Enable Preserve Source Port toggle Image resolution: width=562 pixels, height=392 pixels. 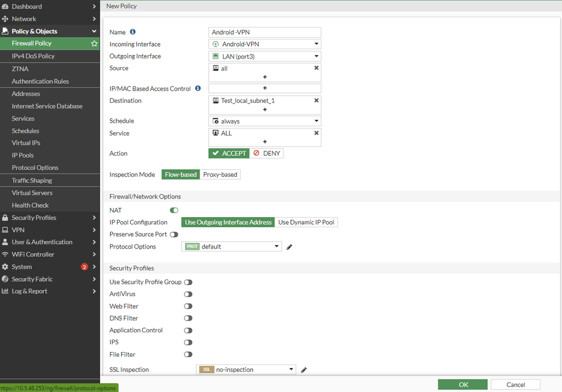point(174,235)
